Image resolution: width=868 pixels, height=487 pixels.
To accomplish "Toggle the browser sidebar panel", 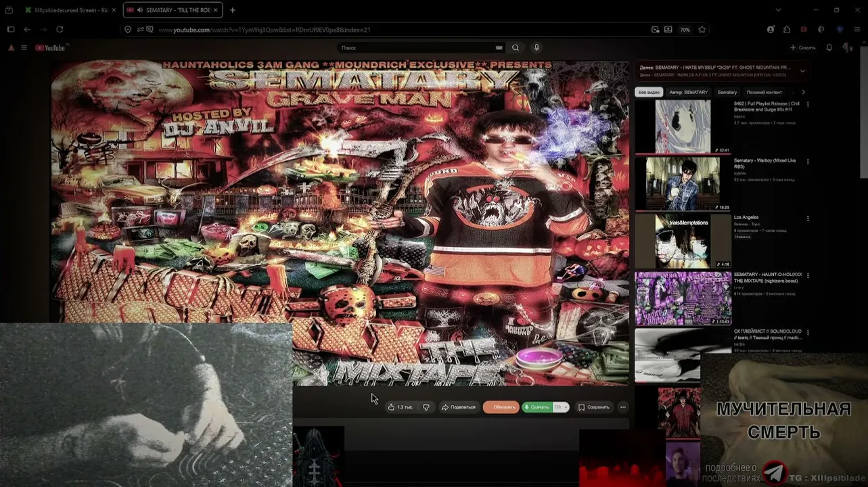I will (x=11, y=30).
